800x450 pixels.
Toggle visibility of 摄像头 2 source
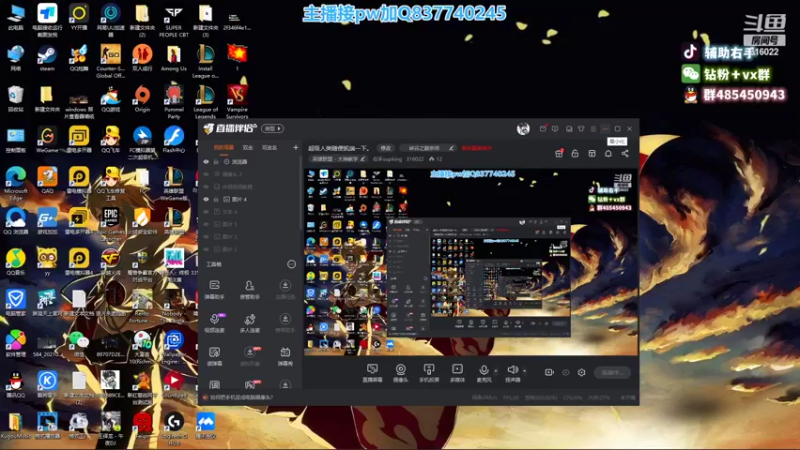[x=206, y=174]
